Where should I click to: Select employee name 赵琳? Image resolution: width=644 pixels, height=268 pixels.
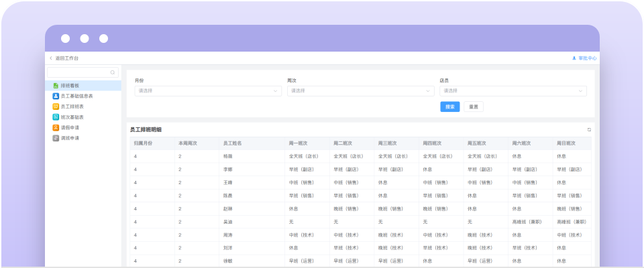(x=228, y=209)
